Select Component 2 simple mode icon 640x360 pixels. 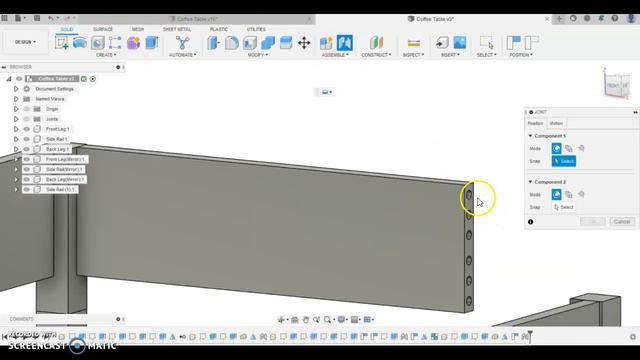[x=556, y=194]
